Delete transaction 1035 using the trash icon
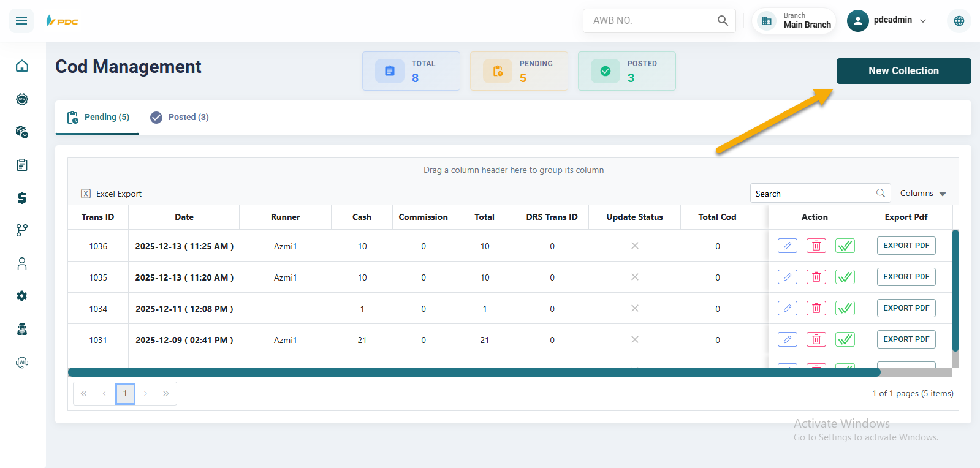Screen dimensions: 980x468 pyautogui.click(x=816, y=277)
